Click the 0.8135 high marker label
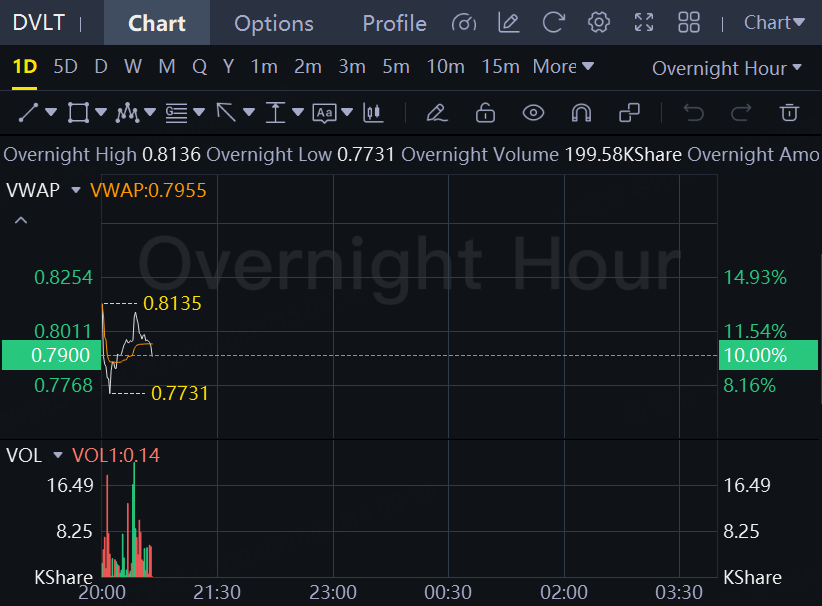 coord(172,304)
